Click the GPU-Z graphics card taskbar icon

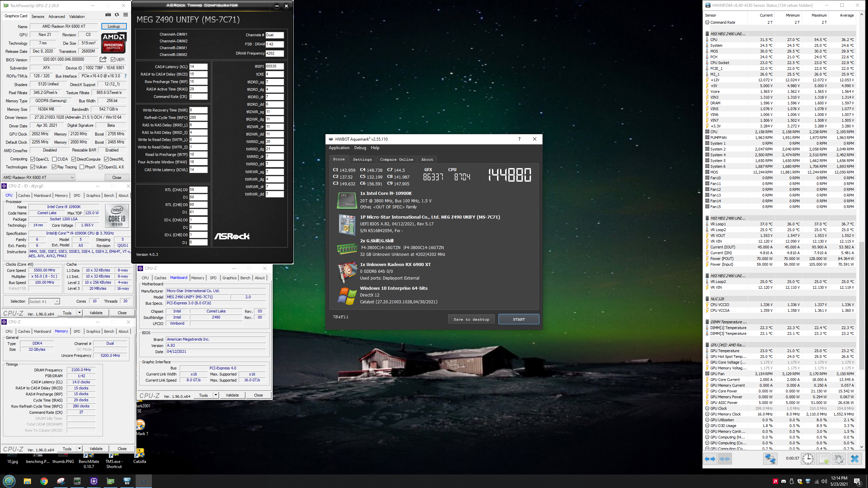point(111,481)
